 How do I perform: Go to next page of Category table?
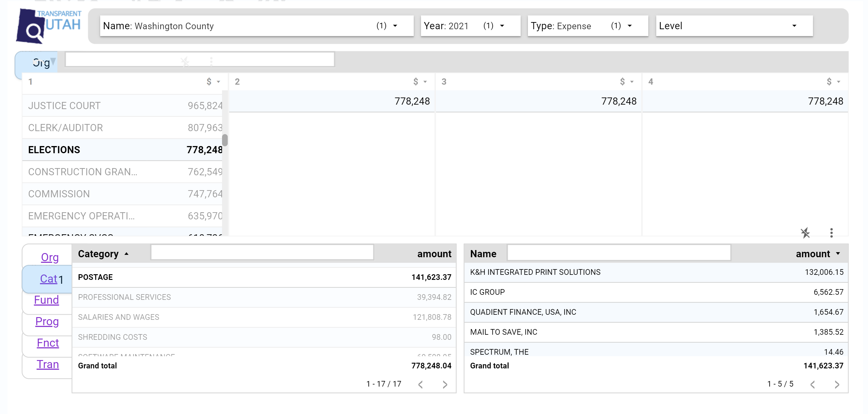coord(445,384)
